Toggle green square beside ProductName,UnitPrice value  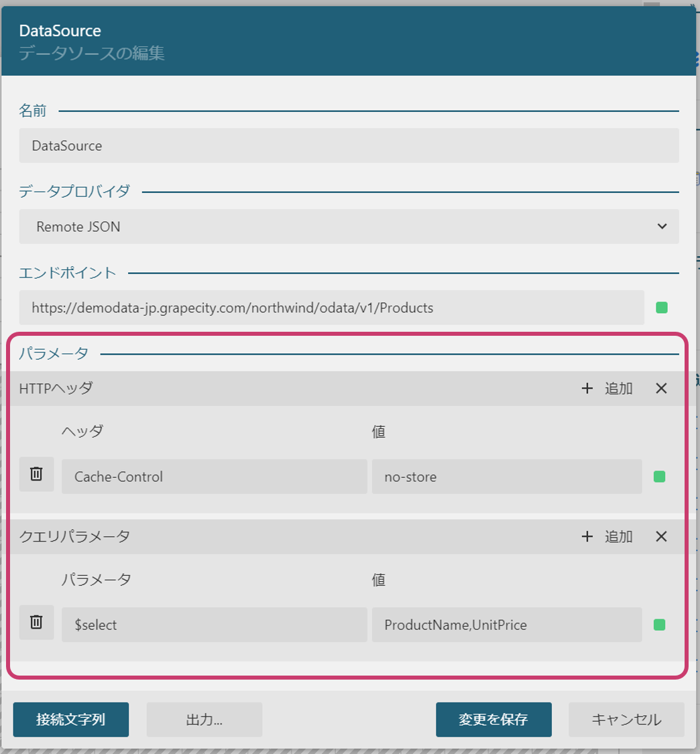pos(659,625)
